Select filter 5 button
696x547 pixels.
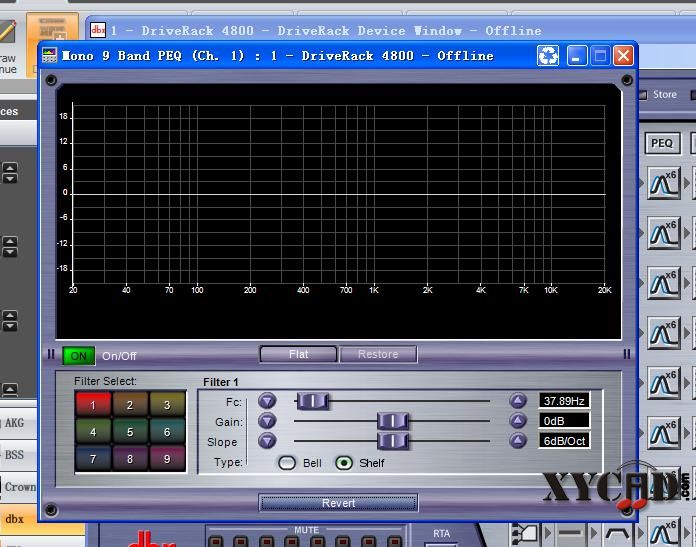pyautogui.click(x=130, y=432)
